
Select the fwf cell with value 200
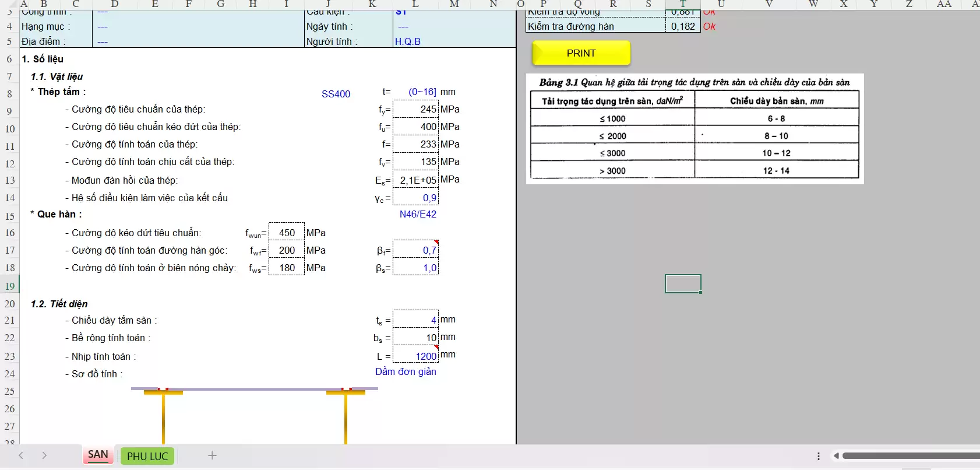click(x=287, y=250)
